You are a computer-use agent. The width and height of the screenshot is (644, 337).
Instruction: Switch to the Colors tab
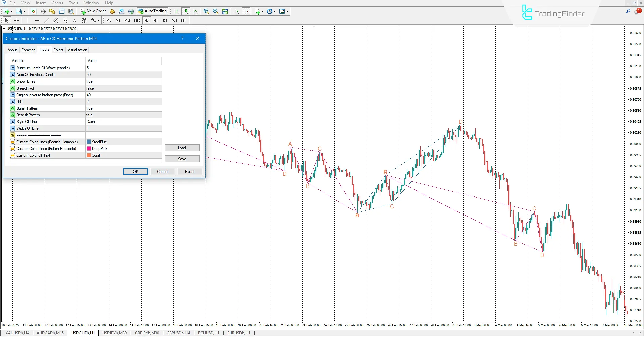point(58,50)
